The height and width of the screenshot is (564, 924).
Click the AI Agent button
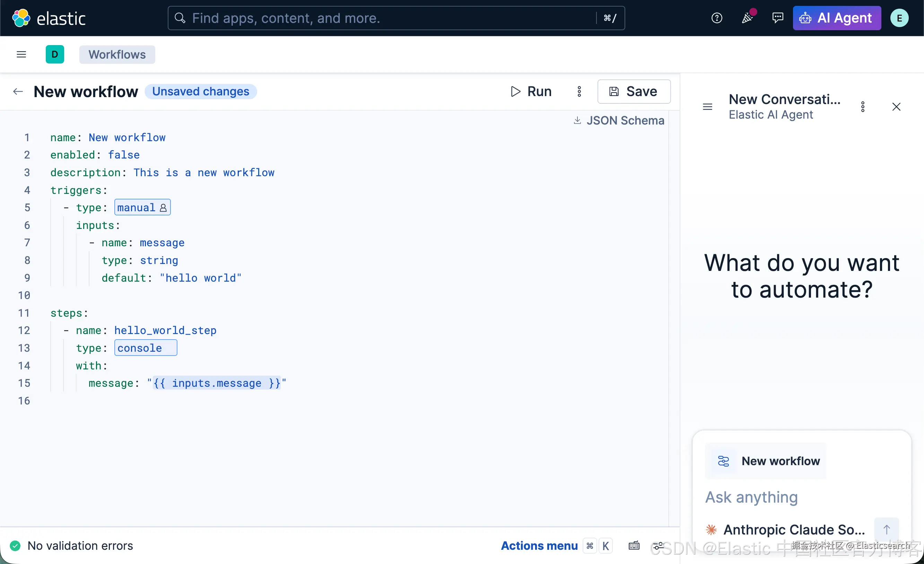pyautogui.click(x=837, y=18)
